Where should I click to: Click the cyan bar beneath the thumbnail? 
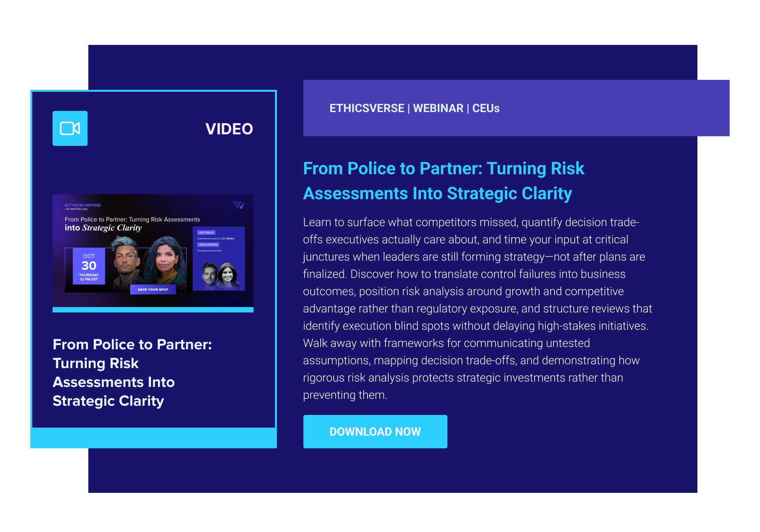pos(153,310)
